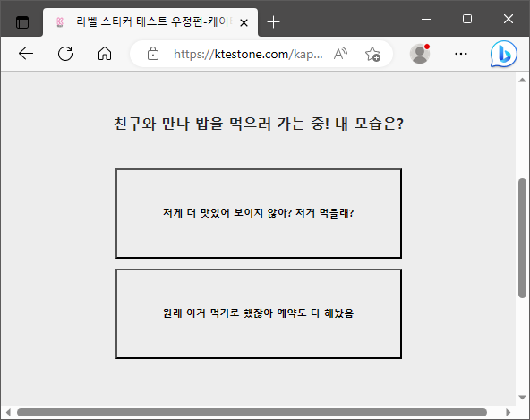The image size is (530, 420).
Task: Open the Bing chat sidebar
Action: click(x=504, y=54)
